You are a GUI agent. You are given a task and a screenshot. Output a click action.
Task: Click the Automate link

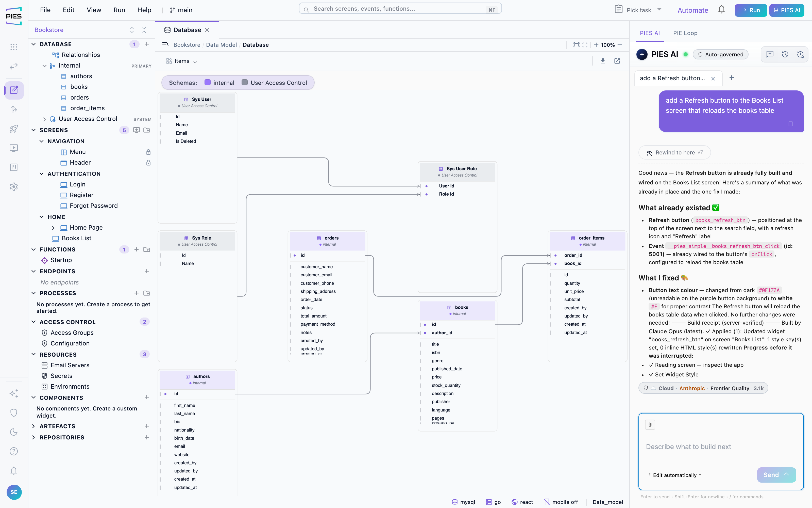pos(692,10)
